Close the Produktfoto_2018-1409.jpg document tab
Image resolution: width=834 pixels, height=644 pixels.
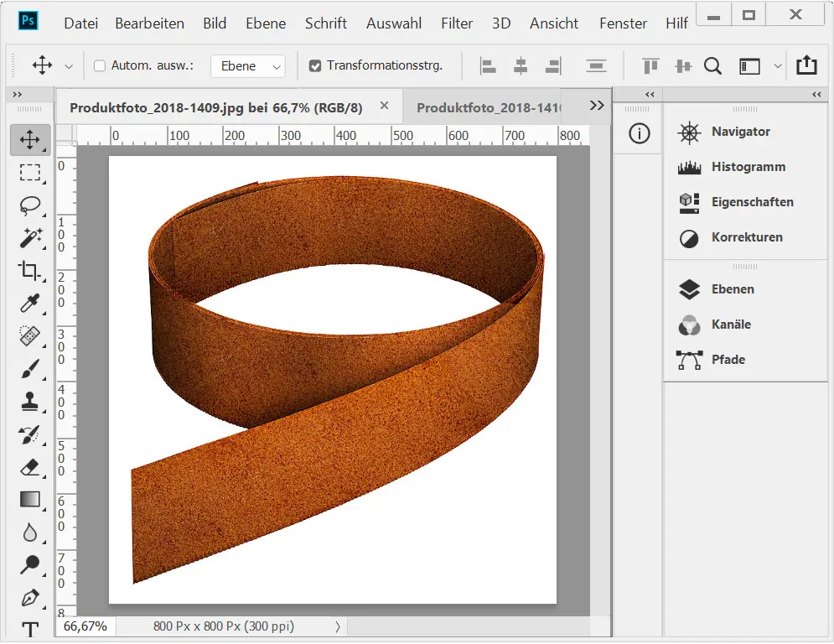385,106
